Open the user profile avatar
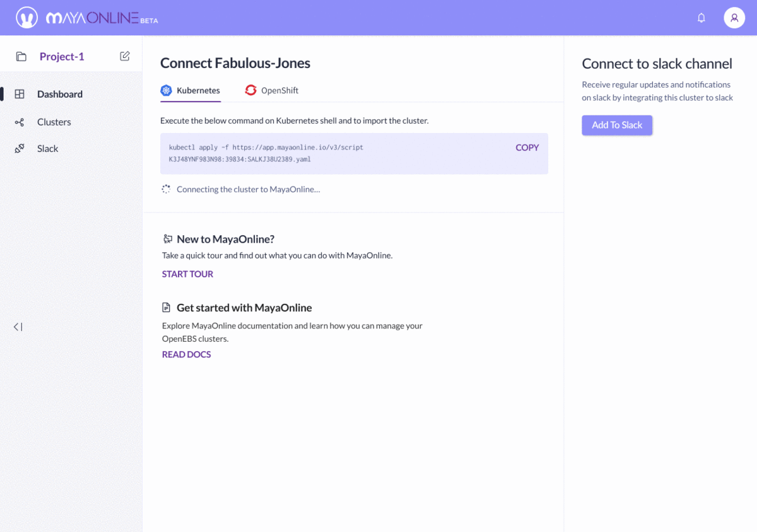Screen dimensions: 757x532 click(734, 18)
